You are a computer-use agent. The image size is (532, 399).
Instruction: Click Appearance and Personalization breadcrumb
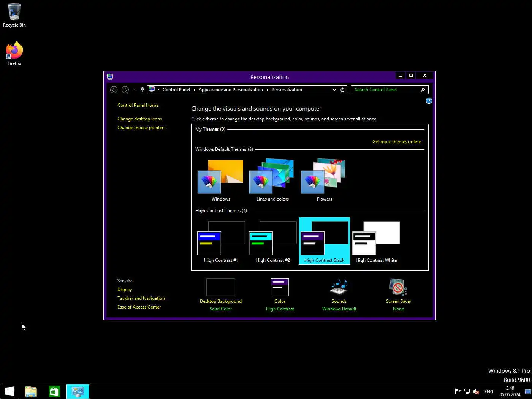(231, 90)
